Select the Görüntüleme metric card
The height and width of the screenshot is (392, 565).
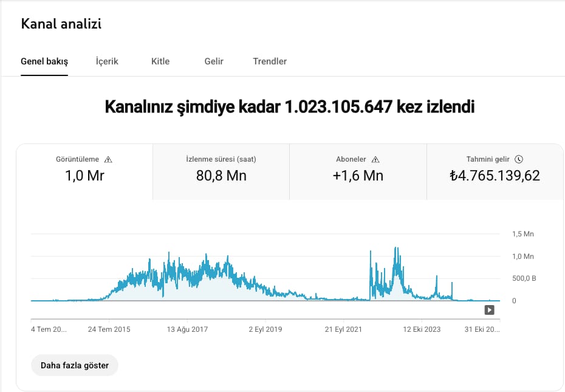(x=84, y=171)
